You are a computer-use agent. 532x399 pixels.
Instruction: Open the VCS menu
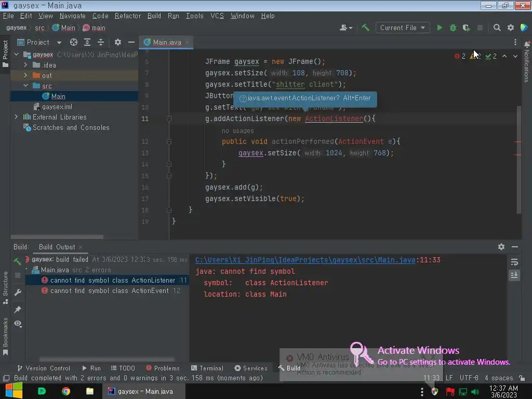pyautogui.click(x=217, y=16)
